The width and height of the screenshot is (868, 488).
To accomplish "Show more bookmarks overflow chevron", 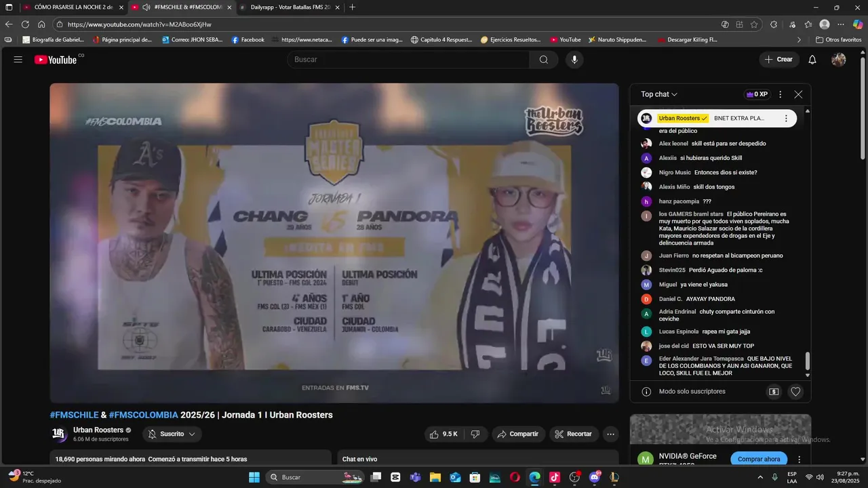I will point(799,40).
